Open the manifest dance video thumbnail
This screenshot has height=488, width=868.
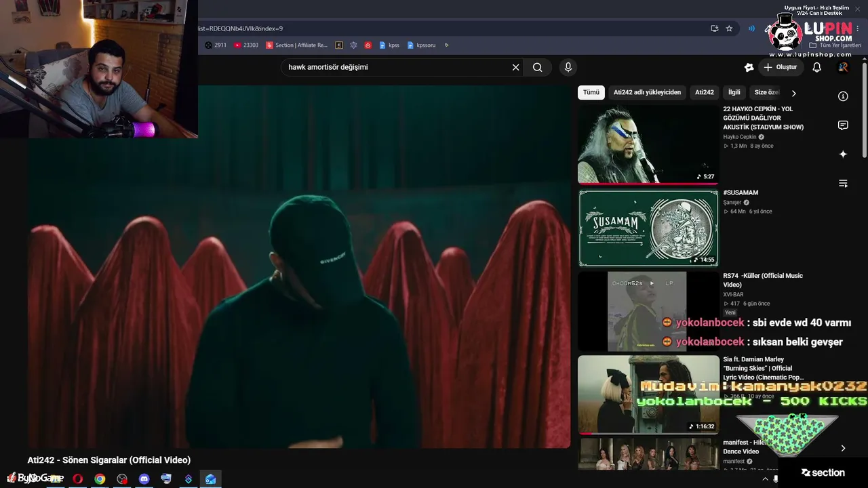(x=648, y=454)
